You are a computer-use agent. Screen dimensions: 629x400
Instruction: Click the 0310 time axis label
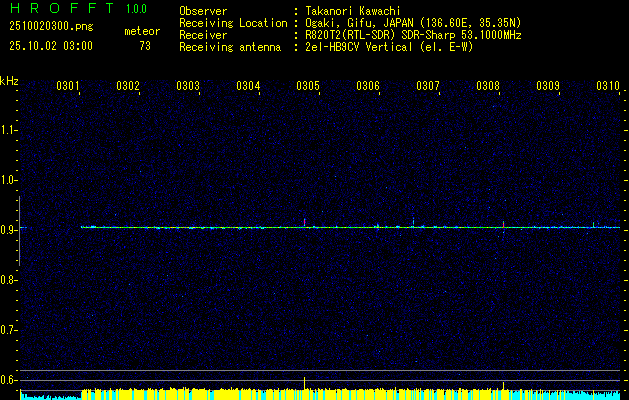click(x=608, y=86)
